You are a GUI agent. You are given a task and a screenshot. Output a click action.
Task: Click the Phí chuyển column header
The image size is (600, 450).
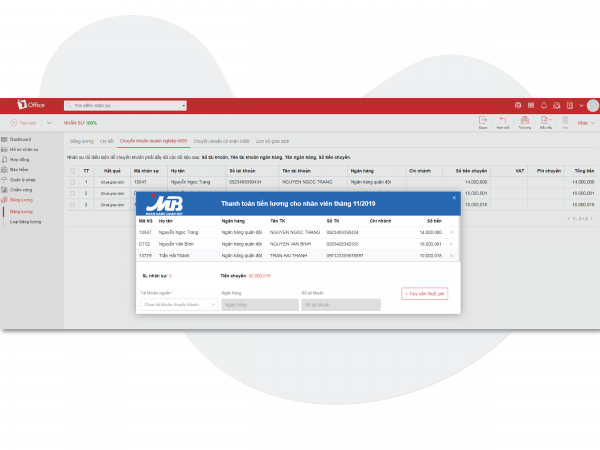(549, 171)
